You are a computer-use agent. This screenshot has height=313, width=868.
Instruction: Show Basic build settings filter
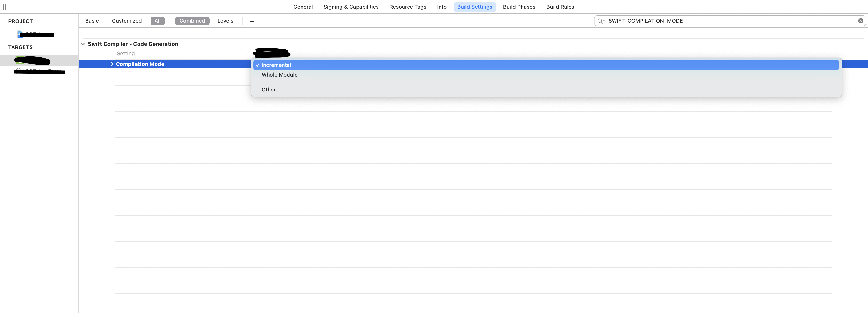(x=92, y=21)
